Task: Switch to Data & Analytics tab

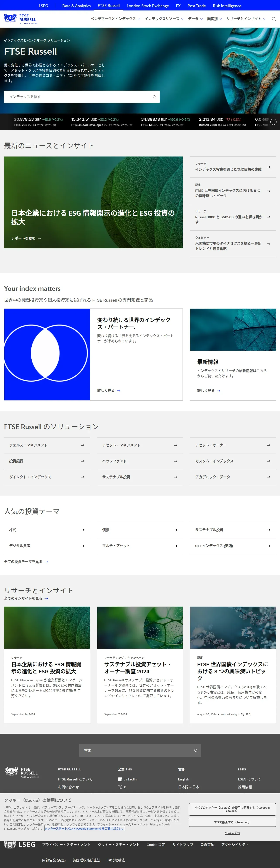Action: (76, 6)
